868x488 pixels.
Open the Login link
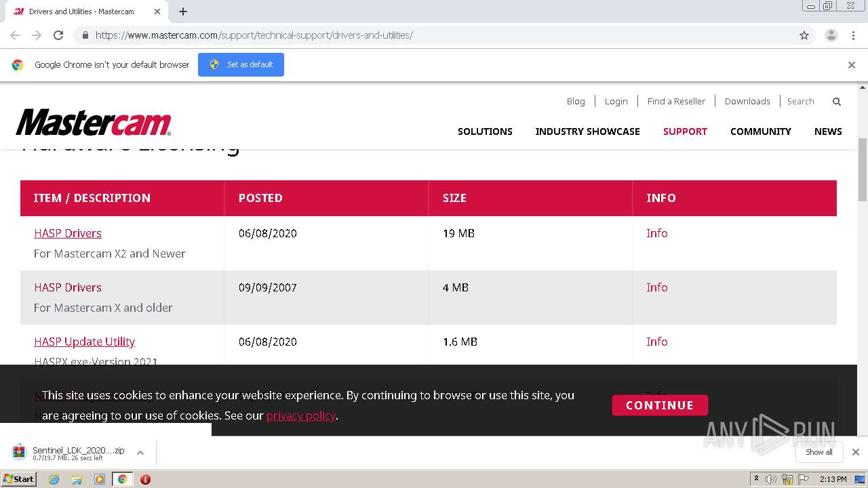click(x=616, y=101)
